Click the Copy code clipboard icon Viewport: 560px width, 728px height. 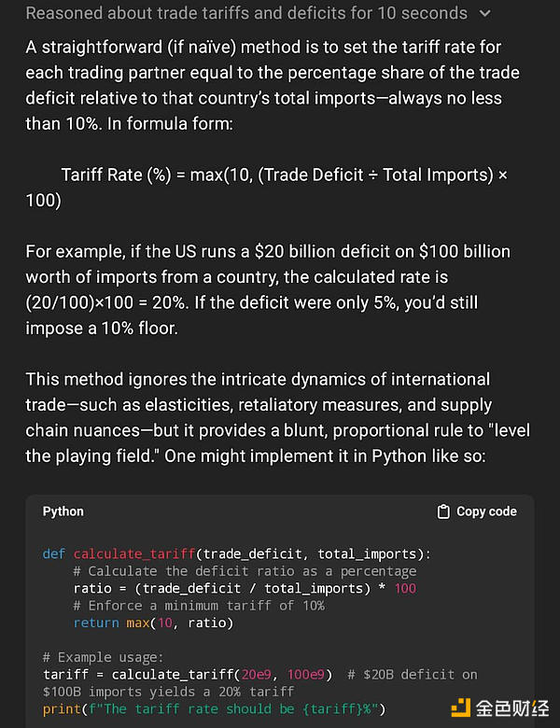[443, 511]
